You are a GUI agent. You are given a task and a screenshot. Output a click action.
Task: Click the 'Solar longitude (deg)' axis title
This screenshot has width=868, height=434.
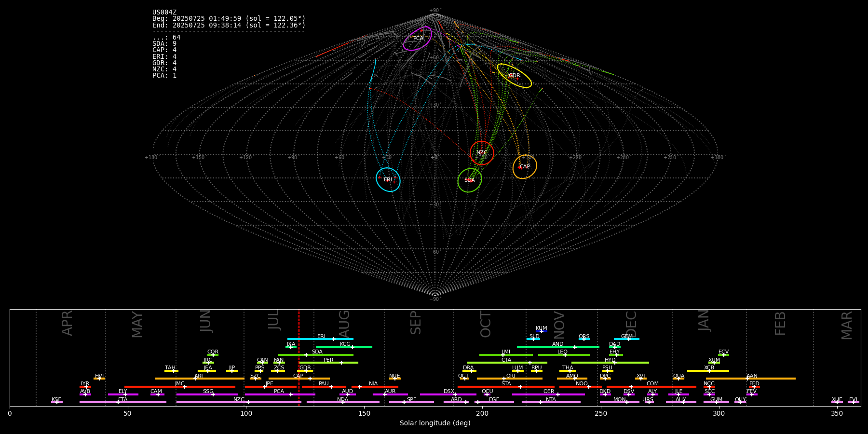(x=435, y=423)
